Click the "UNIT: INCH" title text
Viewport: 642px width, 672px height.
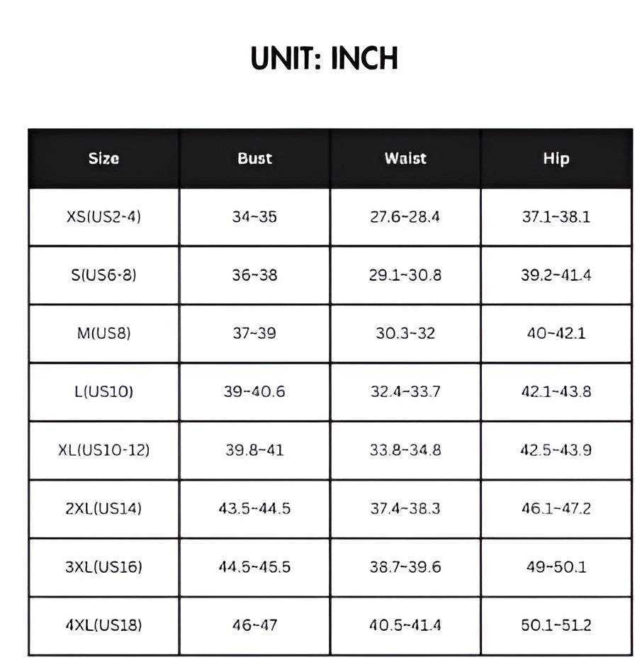click(x=325, y=58)
